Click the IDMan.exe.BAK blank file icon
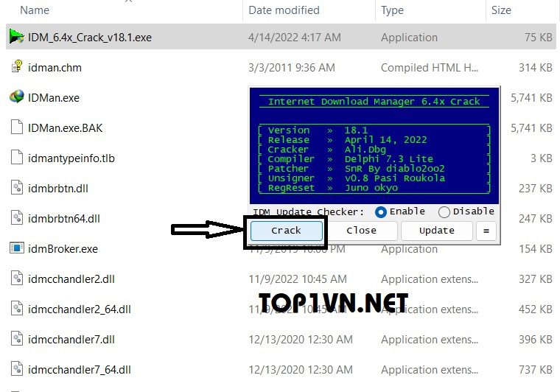 click(17, 127)
